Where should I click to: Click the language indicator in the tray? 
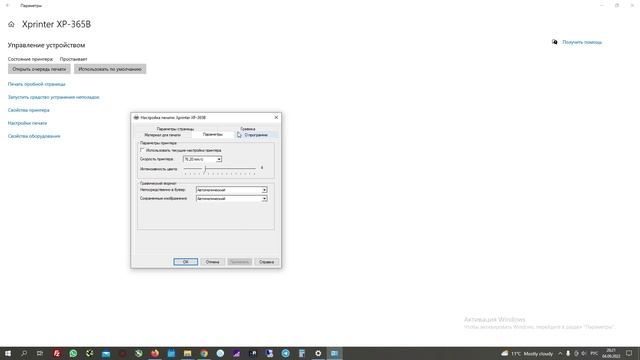[594, 353]
